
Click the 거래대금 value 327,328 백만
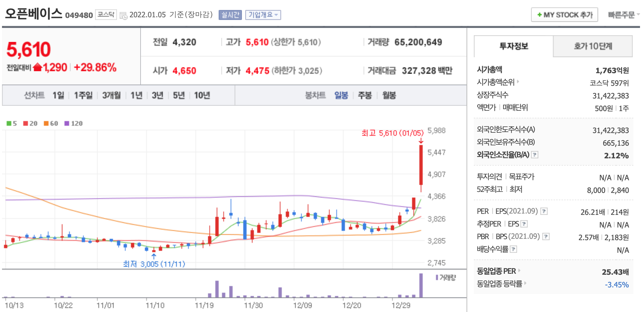tap(427, 71)
